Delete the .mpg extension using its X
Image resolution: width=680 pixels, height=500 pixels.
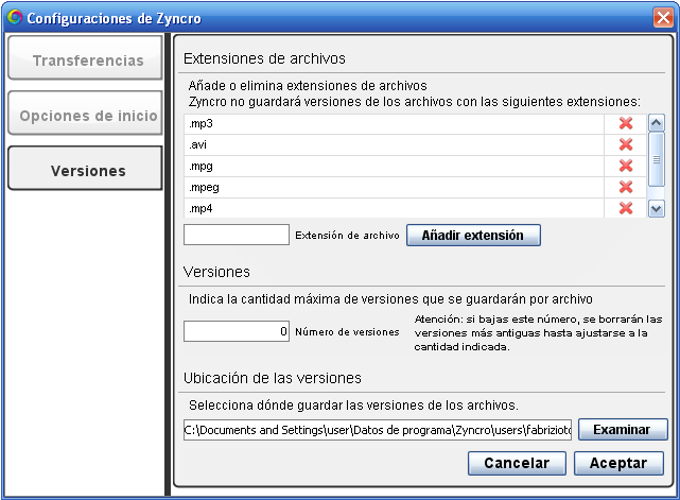click(625, 166)
